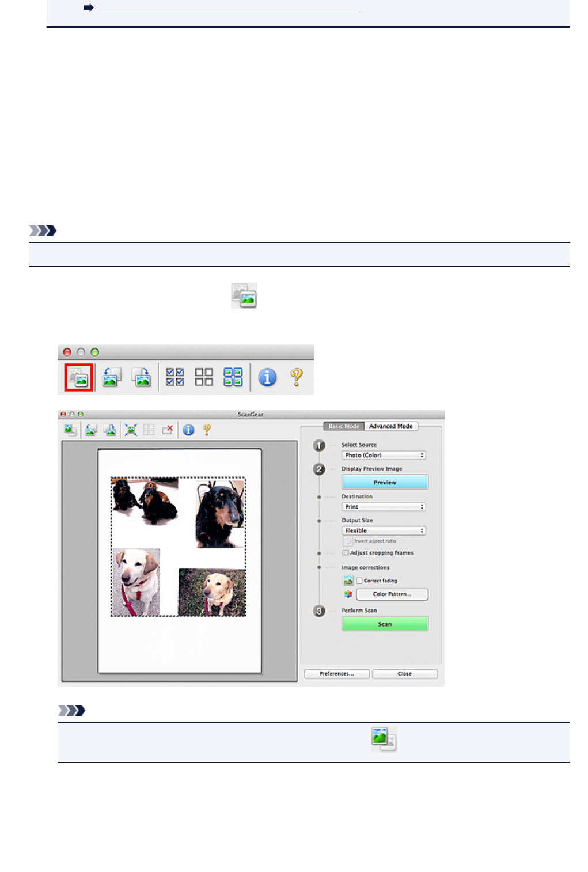The width and height of the screenshot is (588, 872).
Task: Open the Color Pattern... dialog
Action: (x=392, y=594)
